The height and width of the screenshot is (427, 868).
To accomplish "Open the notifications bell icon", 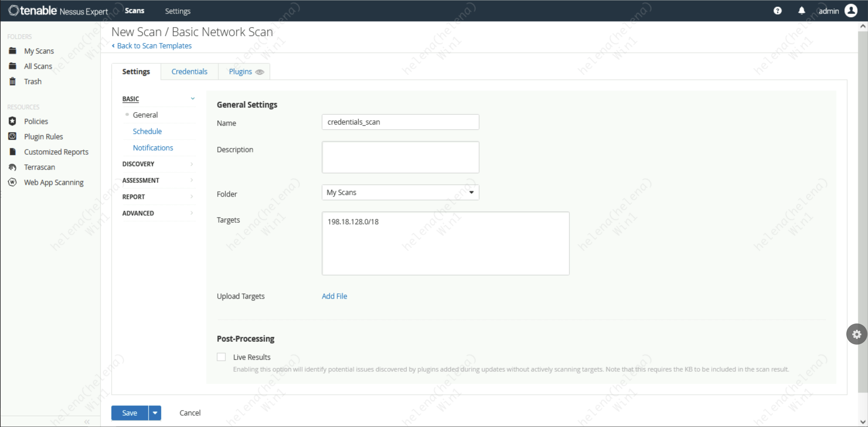I will point(801,11).
